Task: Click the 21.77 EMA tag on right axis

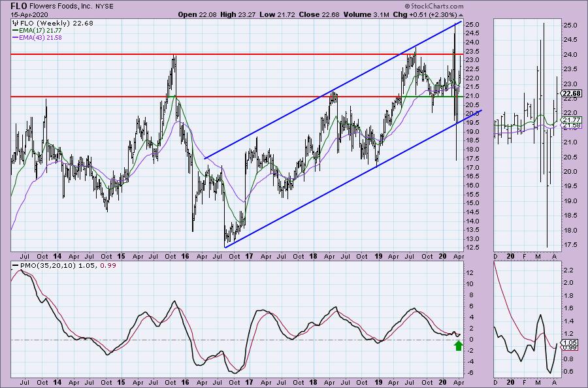Action: pyautogui.click(x=572, y=120)
